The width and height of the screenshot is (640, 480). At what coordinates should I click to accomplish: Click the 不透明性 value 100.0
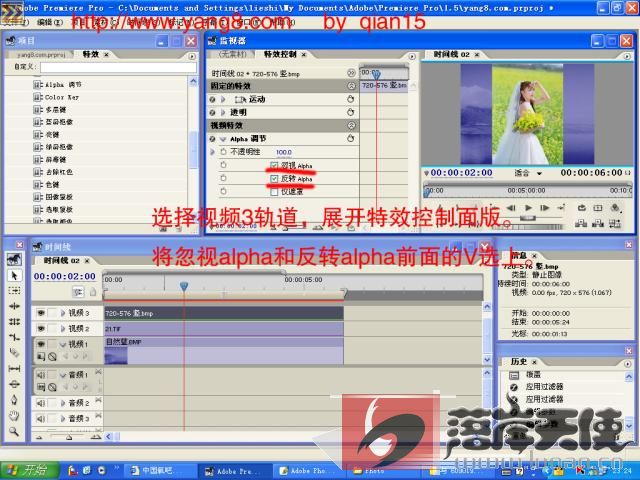[284, 152]
